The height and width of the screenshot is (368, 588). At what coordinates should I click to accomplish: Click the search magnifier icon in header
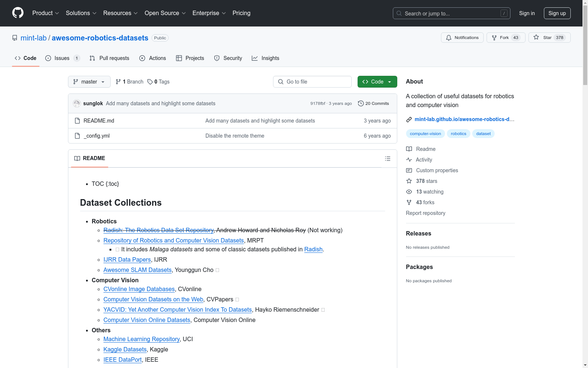[399, 13]
